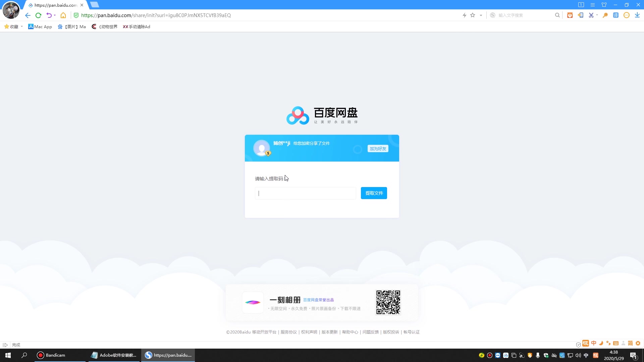The width and height of the screenshot is (644, 362).
Task: Toggle the IME punctuation mode icon
Action: click(608, 343)
